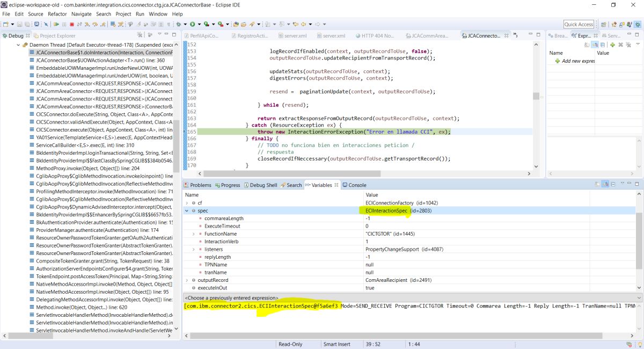Open the Navigate menu
644x349 pixels.
(82, 14)
